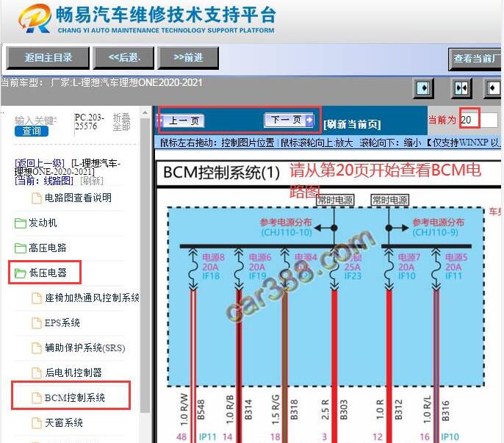Open 查看当前 button at top right
Viewport: 504px width, 443px height.
(475, 59)
